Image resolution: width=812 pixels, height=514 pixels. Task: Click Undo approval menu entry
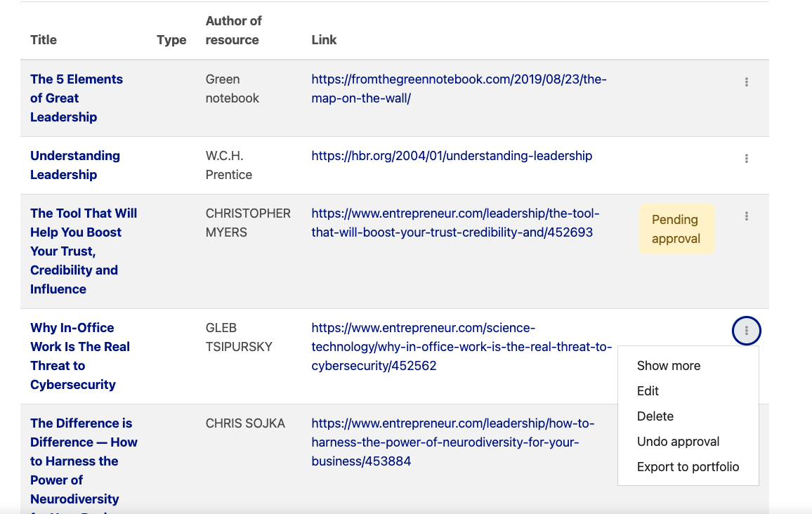(x=678, y=442)
